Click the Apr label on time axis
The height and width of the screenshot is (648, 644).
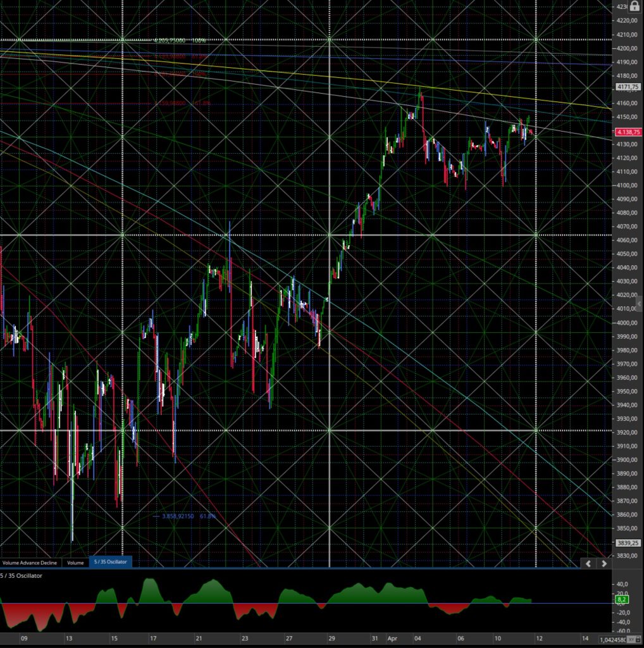(x=392, y=638)
